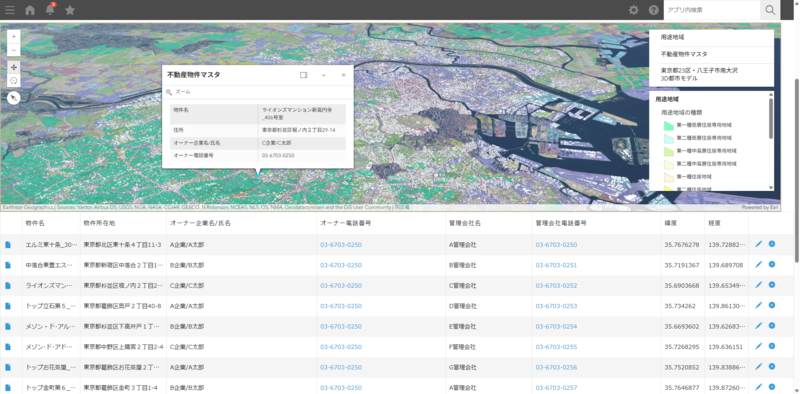Open the notifications bell

click(x=50, y=10)
